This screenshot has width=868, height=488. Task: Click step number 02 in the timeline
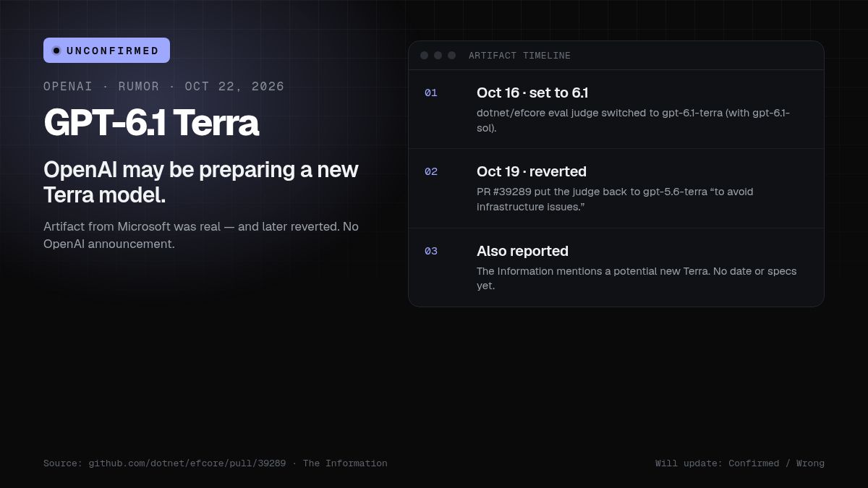pyautogui.click(x=431, y=172)
